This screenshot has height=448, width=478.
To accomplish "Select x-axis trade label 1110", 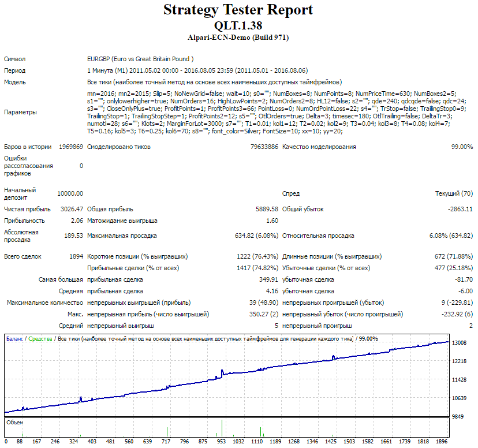I will coord(257,442).
